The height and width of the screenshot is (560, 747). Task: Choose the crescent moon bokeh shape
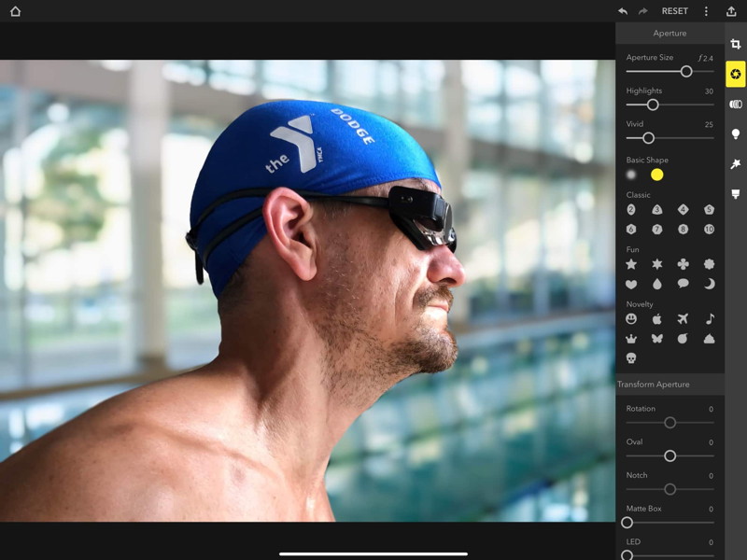click(x=710, y=284)
